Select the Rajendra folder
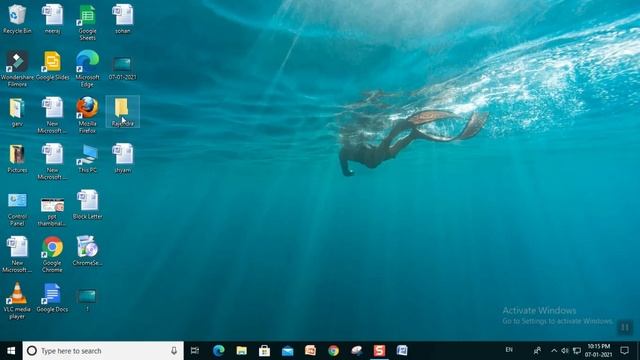Image resolution: width=640 pixels, height=360 pixels. pyautogui.click(x=122, y=112)
